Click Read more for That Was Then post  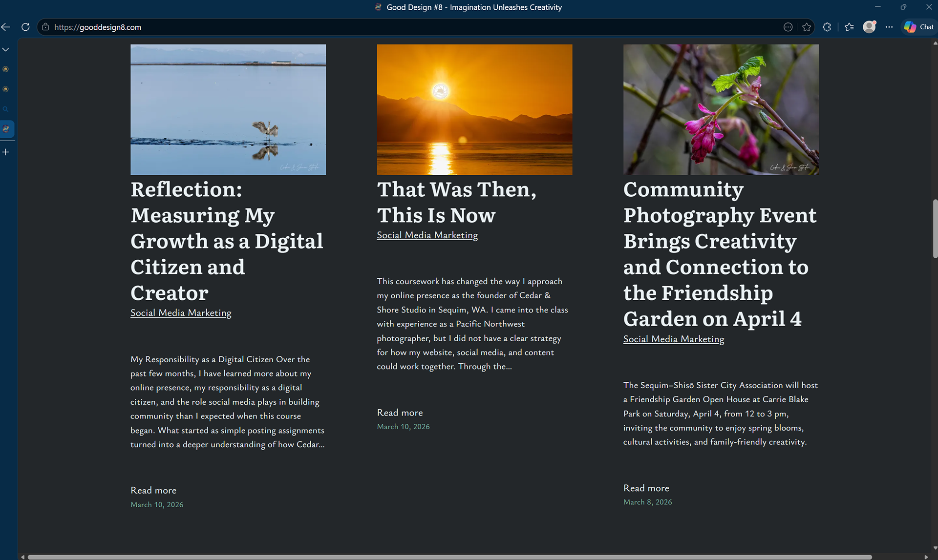tap(400, 413)
